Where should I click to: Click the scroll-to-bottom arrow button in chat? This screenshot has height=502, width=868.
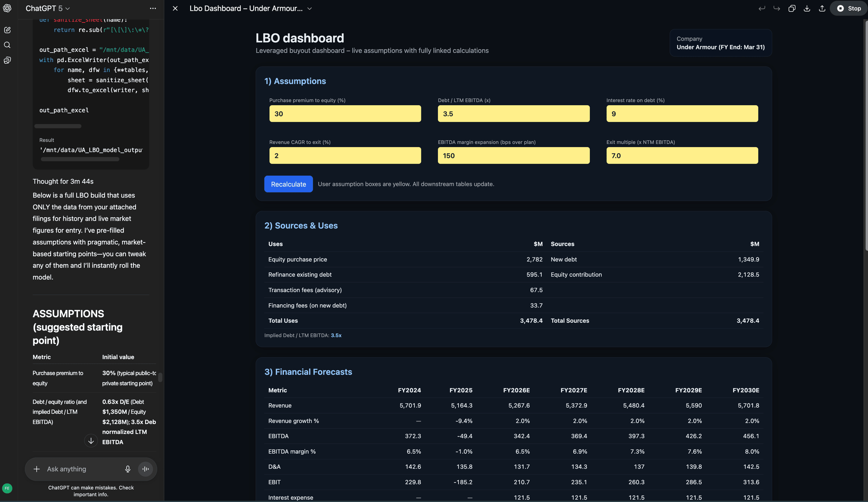click(x=91, y=441)
